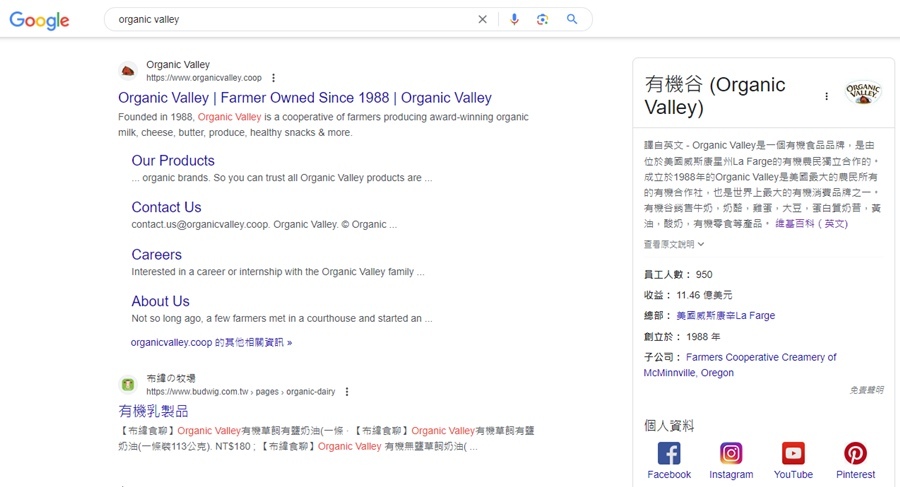Click the magnifier search icon
This screenshot has width=900, height=487.
[572, 19]
